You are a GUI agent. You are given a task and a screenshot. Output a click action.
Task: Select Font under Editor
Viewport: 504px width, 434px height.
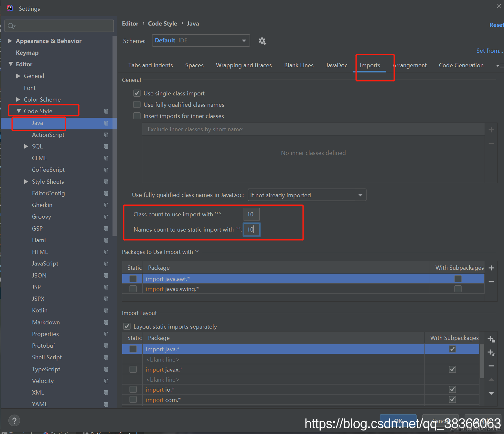[30, 88]
